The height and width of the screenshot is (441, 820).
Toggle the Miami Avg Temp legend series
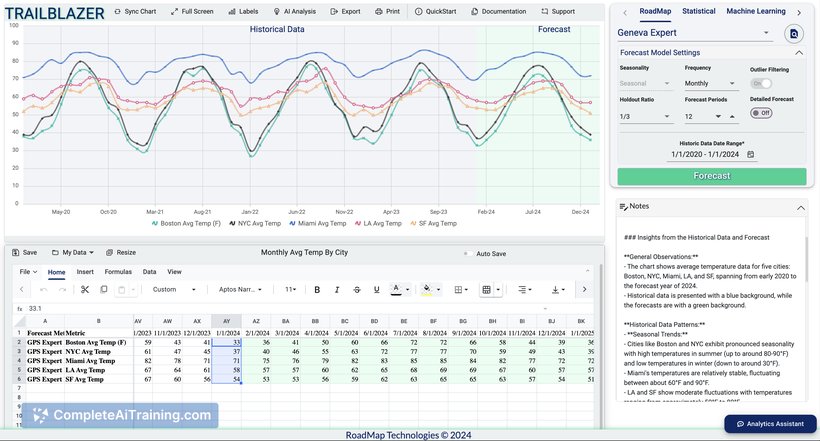[x=317, y=223]
